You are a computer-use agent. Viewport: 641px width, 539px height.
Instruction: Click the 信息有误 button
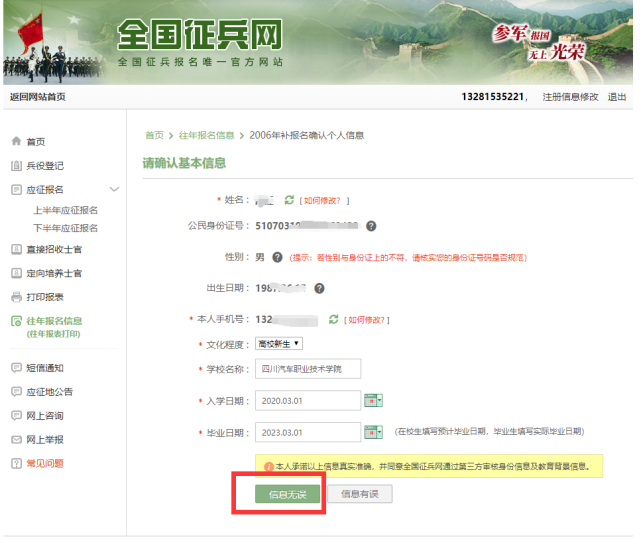tap(359, 494)
